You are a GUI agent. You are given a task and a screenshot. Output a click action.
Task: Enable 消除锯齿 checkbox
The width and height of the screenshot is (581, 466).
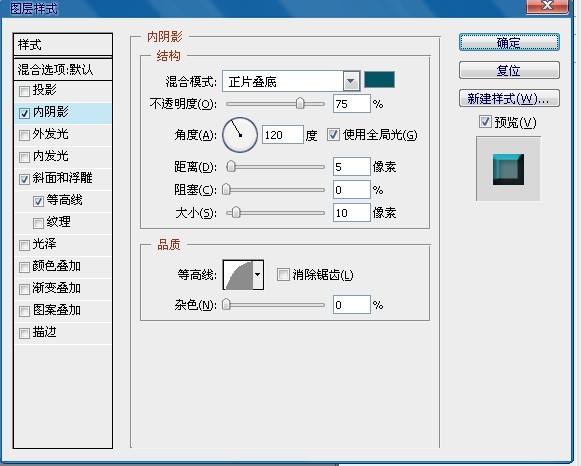click(283, 274)
